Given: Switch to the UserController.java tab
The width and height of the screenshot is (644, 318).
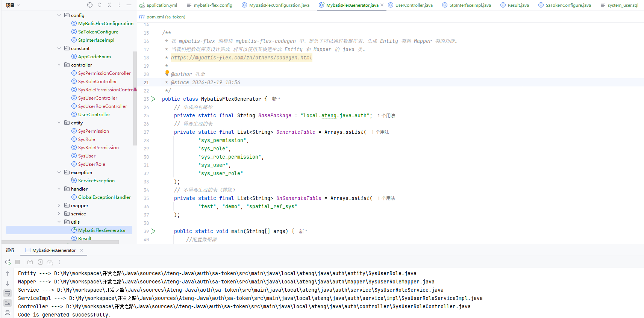Looking at the screenshot, I should tap(414, 5).
